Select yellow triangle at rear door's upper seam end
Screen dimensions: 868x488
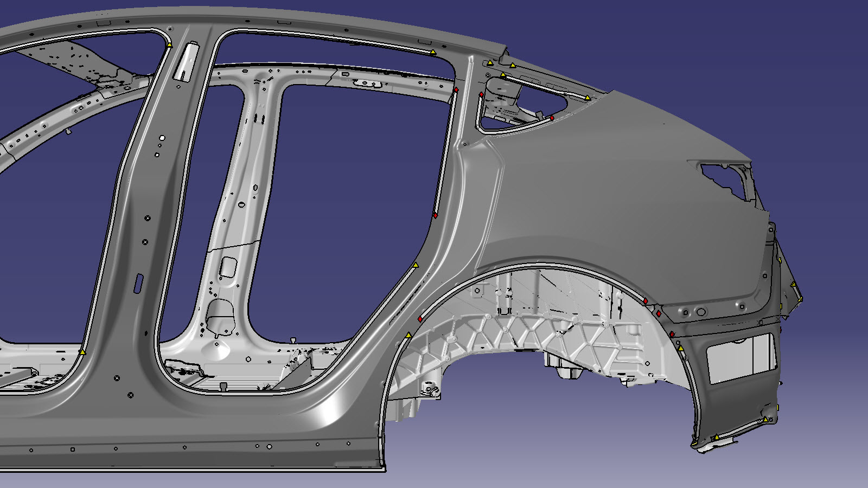[x=433, y=52]
